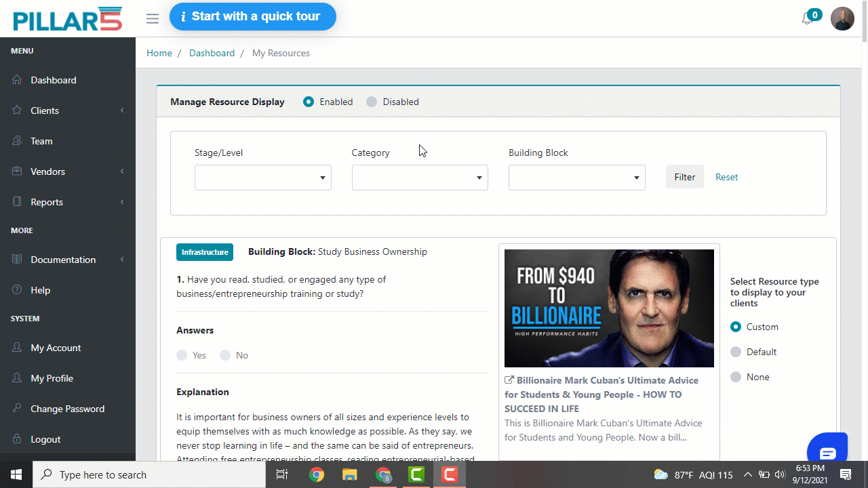
Task: Open the Windows action center icon
Action: tap(846, 474)
